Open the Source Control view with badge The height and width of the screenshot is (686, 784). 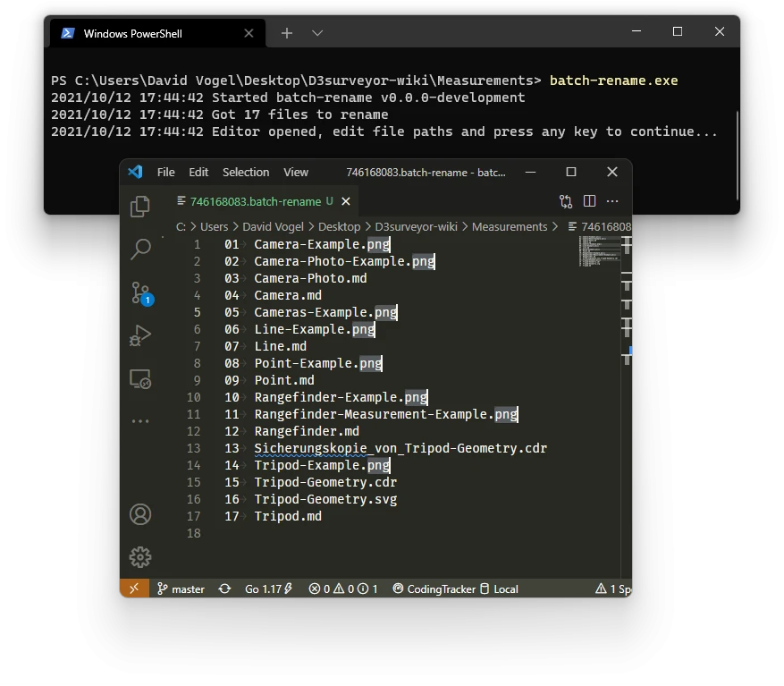tap(142, 293)
